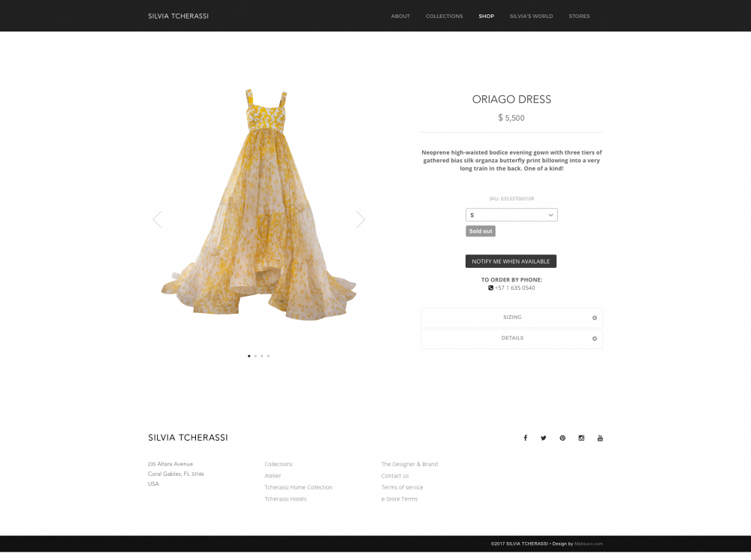
Task: Click Notify Me When Available button
Action: 511,261
